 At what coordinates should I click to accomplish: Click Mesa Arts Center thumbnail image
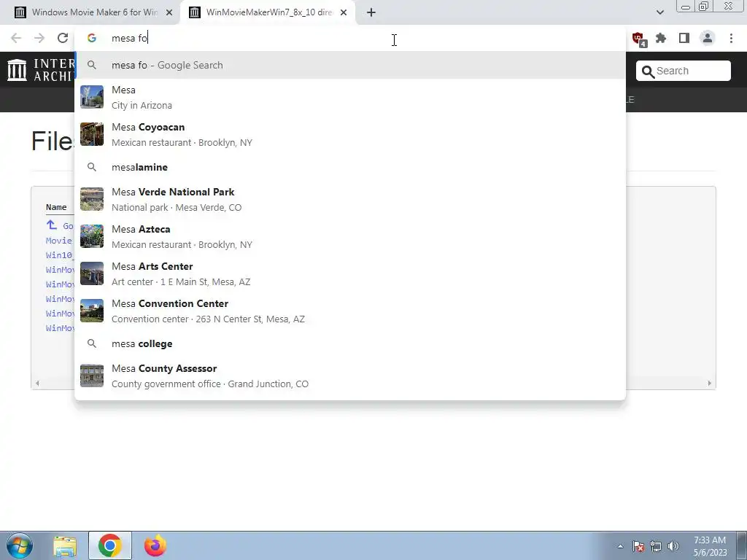(x=92, y=273)
